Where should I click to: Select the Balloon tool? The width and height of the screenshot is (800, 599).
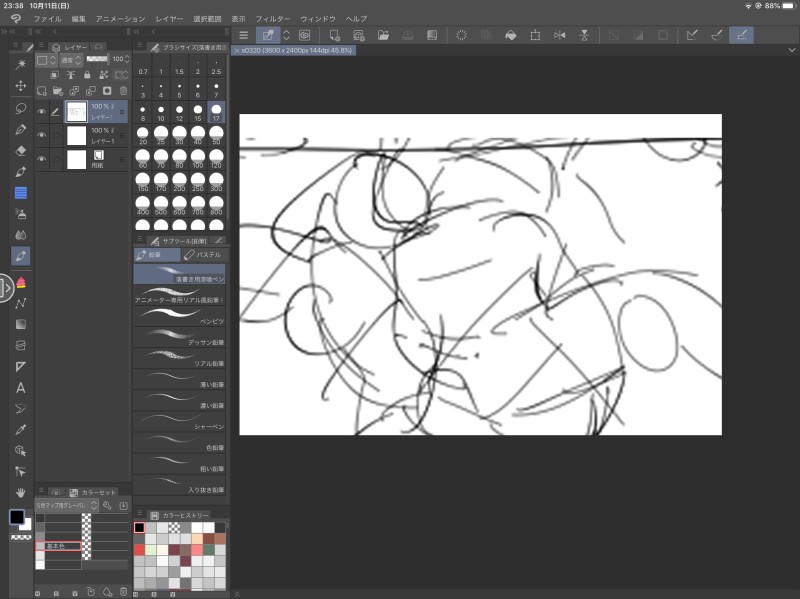(20, 409)
